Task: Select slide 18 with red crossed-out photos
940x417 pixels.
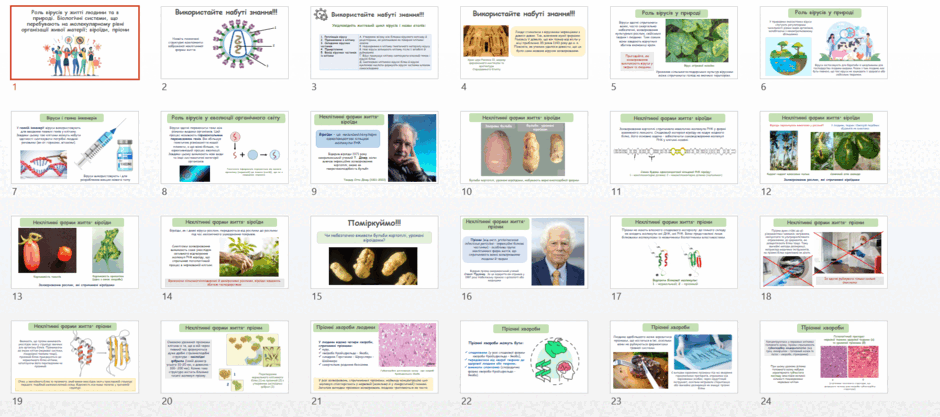Action: pos(823,252)
